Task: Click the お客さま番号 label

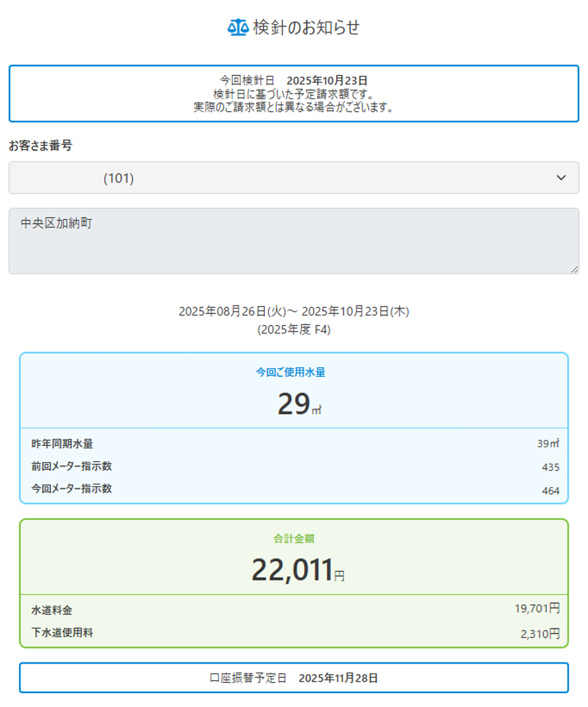Action: 40,146
